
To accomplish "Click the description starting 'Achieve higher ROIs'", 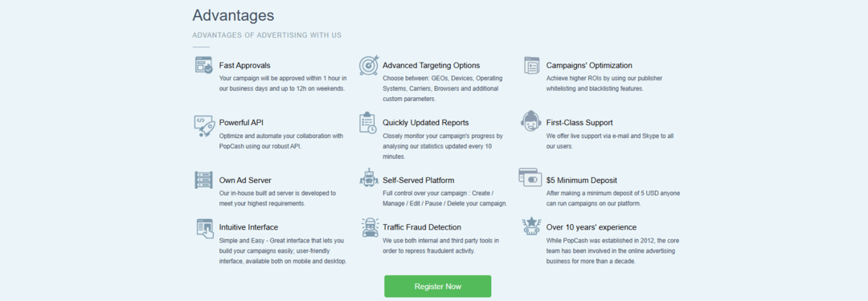I will (604, 83).
